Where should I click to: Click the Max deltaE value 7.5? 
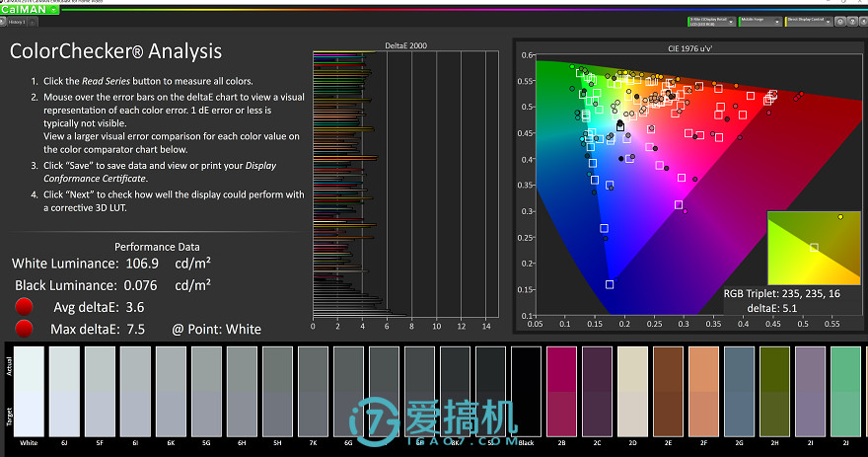(136, 329)
